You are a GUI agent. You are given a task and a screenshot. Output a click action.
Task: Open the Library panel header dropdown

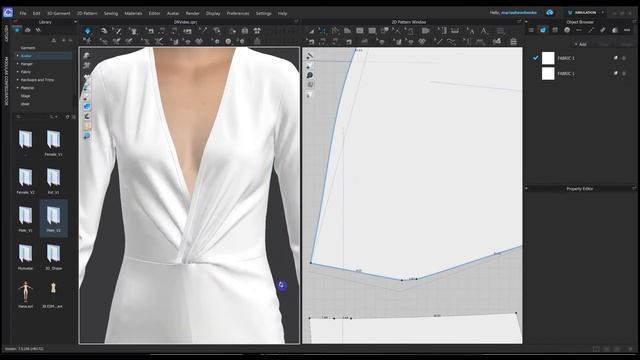tap(75, 22)
